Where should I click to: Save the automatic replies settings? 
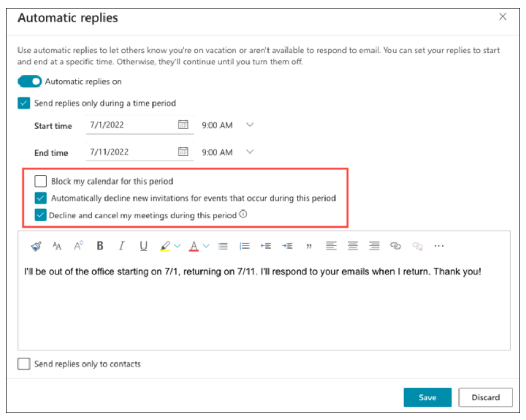click(x=427, y=397)
